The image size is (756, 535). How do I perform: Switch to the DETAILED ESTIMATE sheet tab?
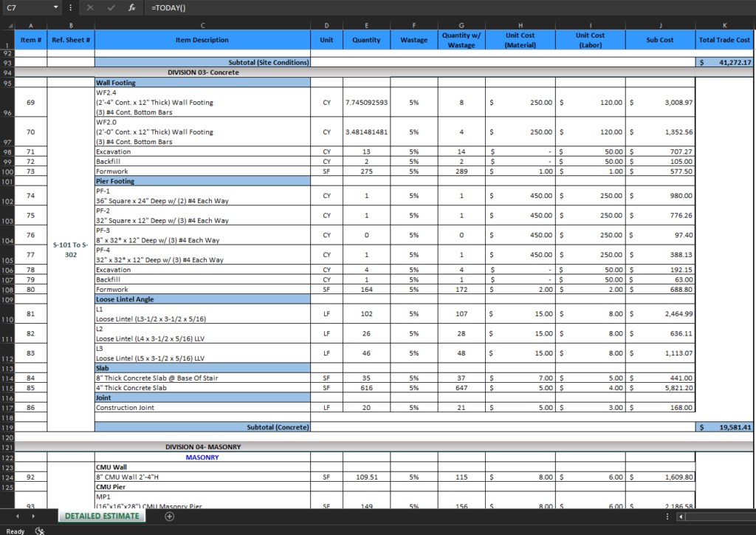(x=102, y=516)
